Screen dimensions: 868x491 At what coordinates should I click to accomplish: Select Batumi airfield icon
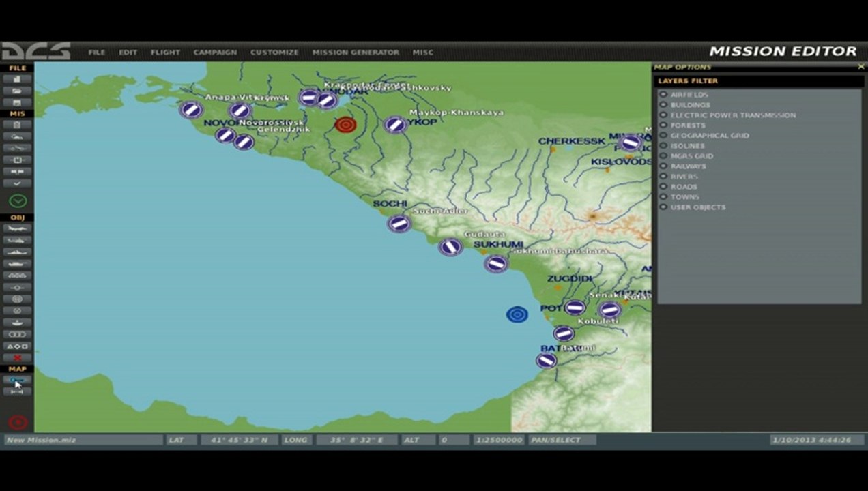point(546,360)
